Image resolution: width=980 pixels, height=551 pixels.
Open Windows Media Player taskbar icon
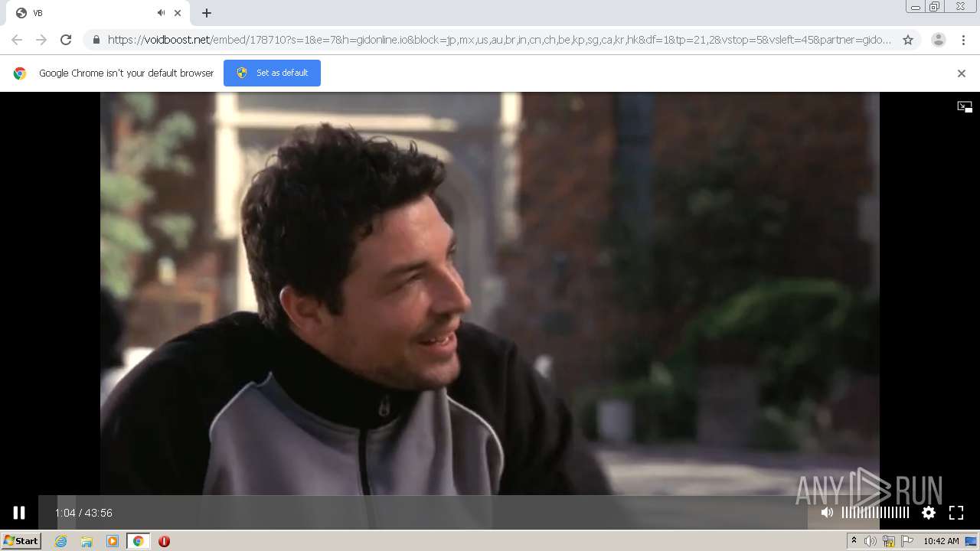(x=113, y=541)
